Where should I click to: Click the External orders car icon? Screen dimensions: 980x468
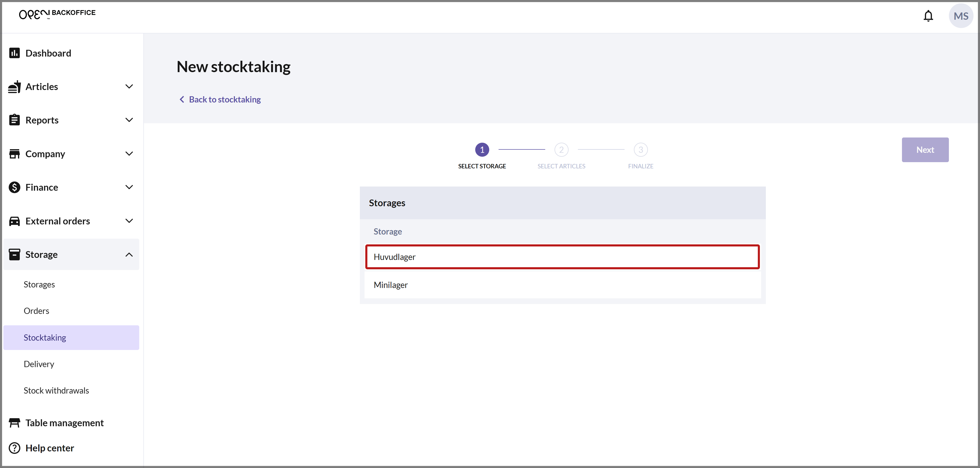click(15, 221)
